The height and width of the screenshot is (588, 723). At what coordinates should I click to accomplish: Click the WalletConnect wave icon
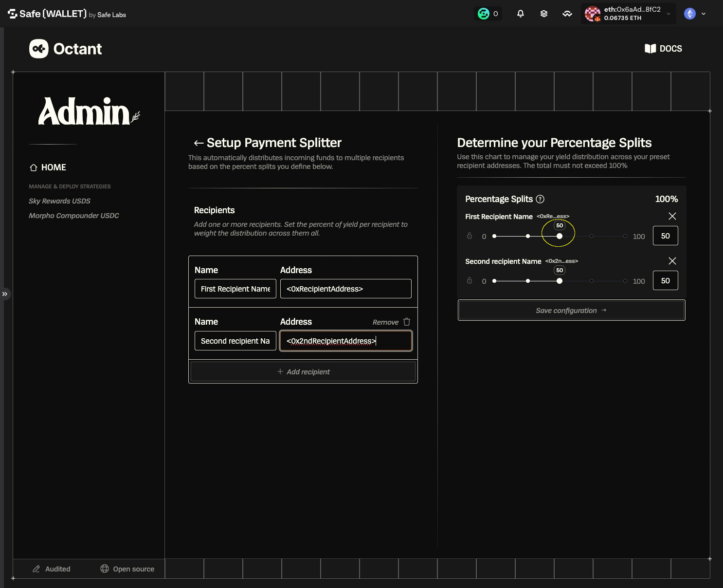(567, 14)
